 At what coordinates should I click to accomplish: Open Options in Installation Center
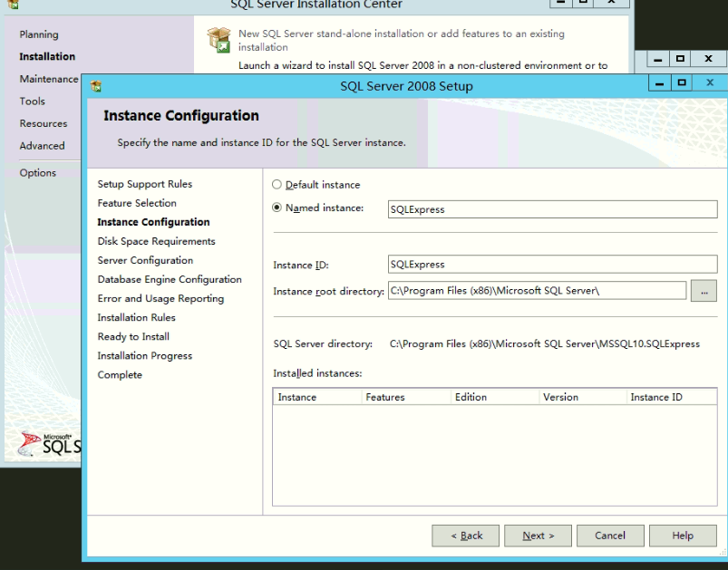37,173
